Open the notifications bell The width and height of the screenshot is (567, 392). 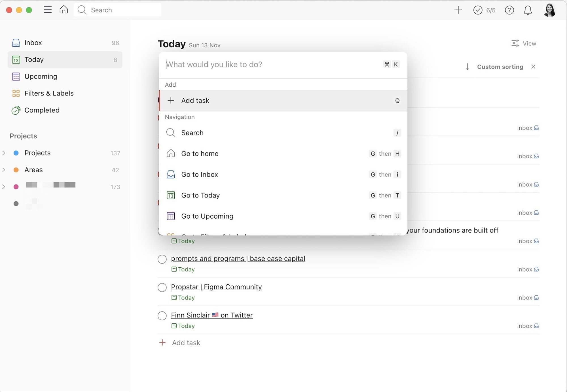point(528,10)
